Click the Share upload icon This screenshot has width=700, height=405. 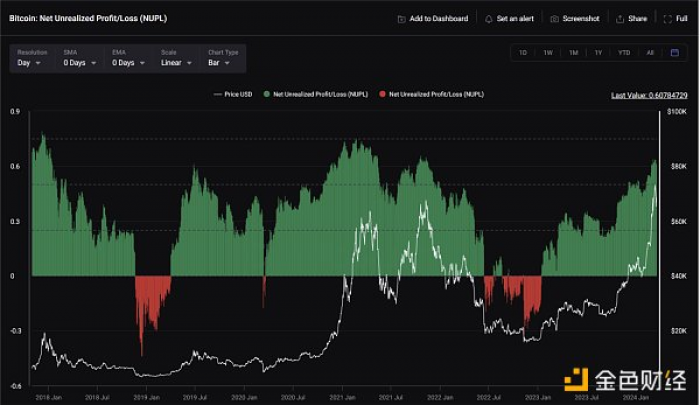point(620,19)
